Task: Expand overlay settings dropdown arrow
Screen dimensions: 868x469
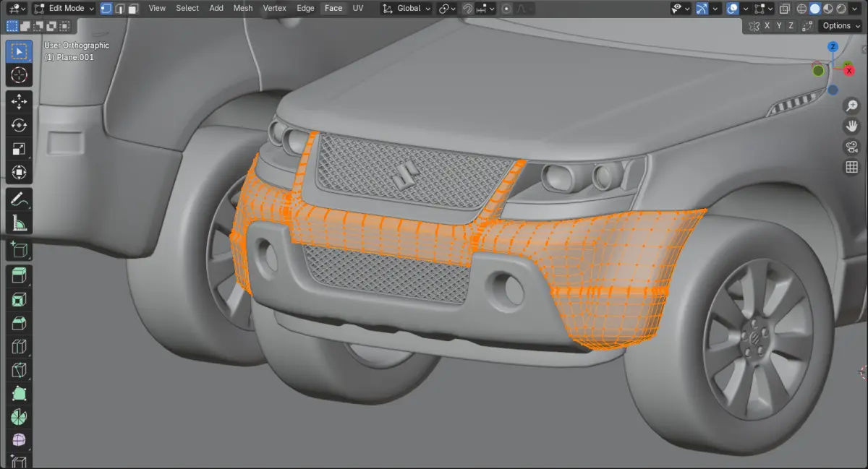Action: coord(746,9)
